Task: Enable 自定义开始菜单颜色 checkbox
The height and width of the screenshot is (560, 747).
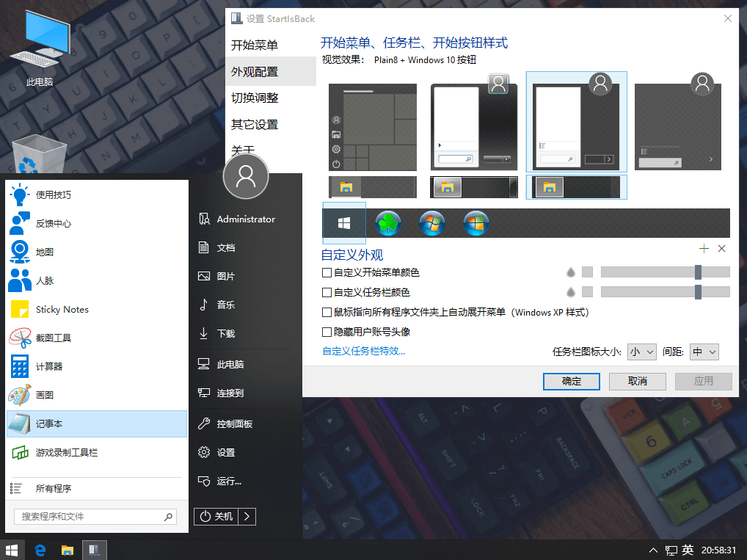Action: click(327, 272)
